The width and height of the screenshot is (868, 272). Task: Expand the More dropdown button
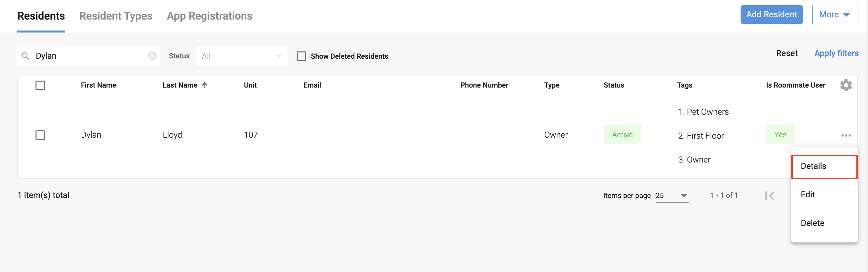click(834, 15)
